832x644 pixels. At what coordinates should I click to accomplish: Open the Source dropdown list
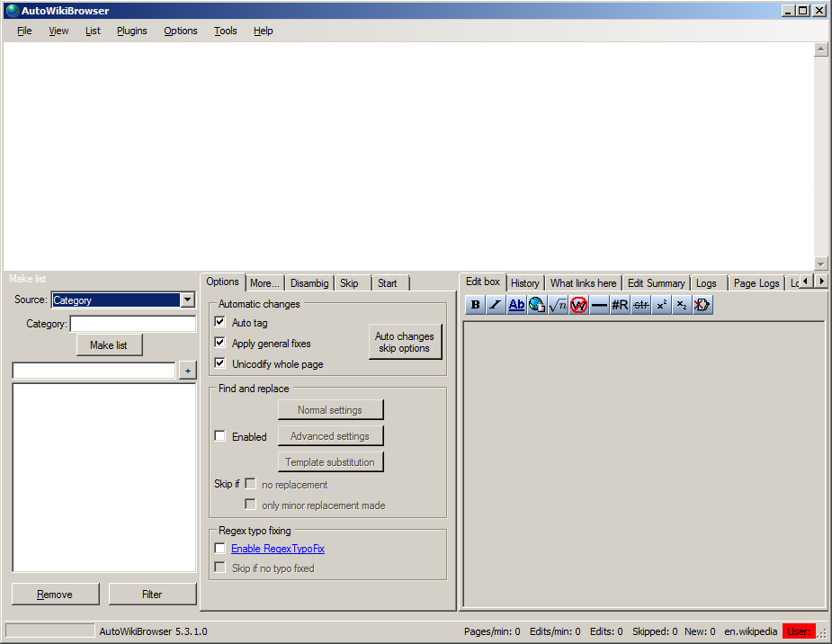[187, 300]
